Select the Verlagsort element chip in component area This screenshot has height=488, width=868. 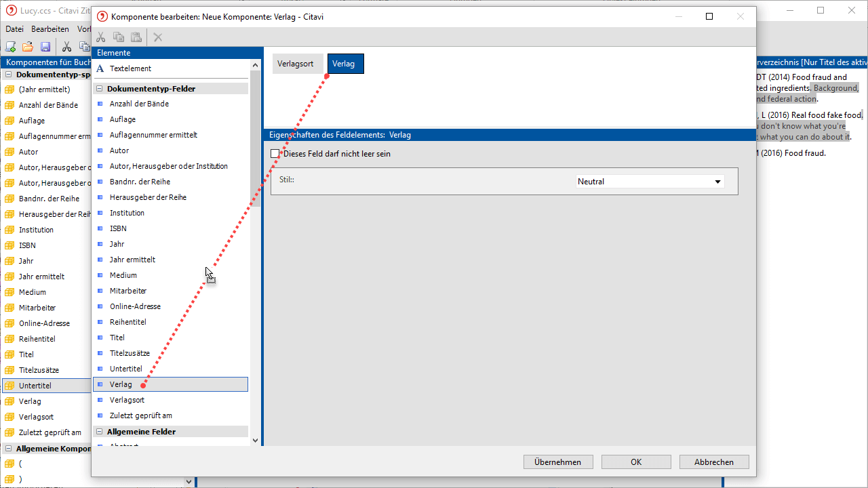(295, 64)
